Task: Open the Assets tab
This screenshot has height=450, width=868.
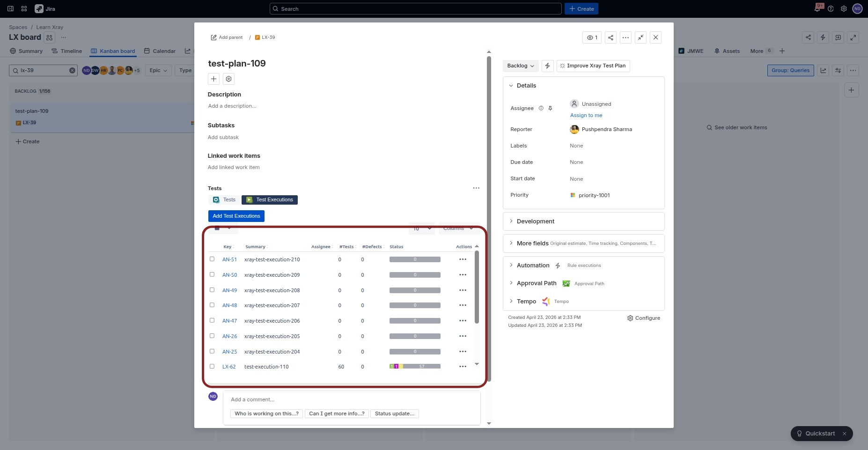Action: (727, 51)
